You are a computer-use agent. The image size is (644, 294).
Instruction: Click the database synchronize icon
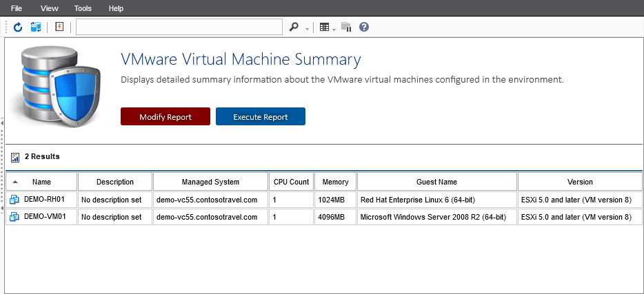pyautogui.click(x=36, y=28)
